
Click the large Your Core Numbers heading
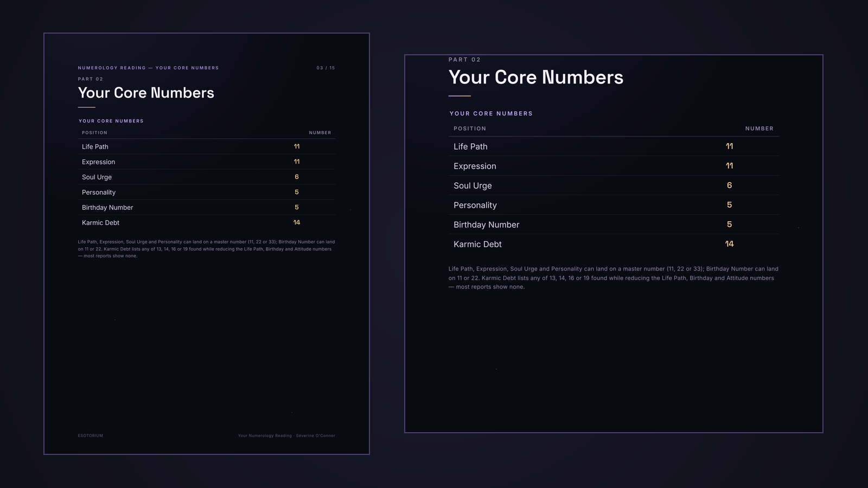pyautogui.click(x=536, y=77)
